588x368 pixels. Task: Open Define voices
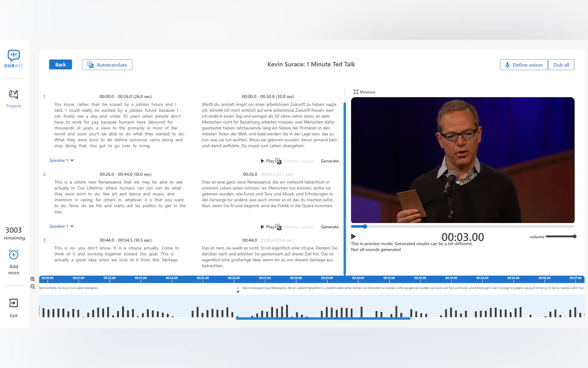pyautogui.click(x=524, y=65)
